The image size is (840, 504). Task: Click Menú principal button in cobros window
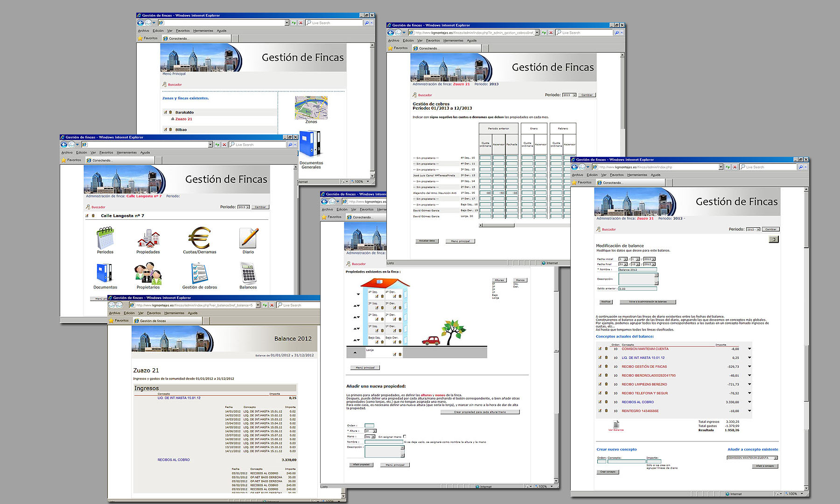tap(461, 241)
